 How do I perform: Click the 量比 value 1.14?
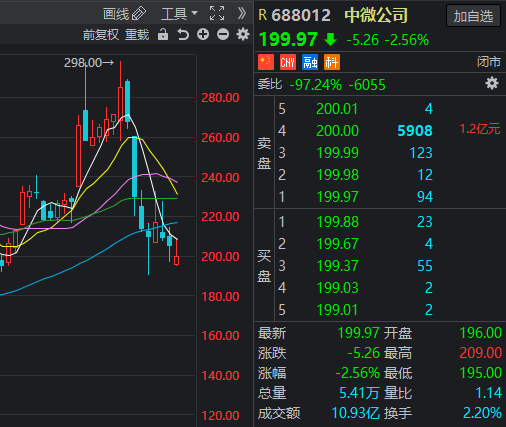click(488, 393)
